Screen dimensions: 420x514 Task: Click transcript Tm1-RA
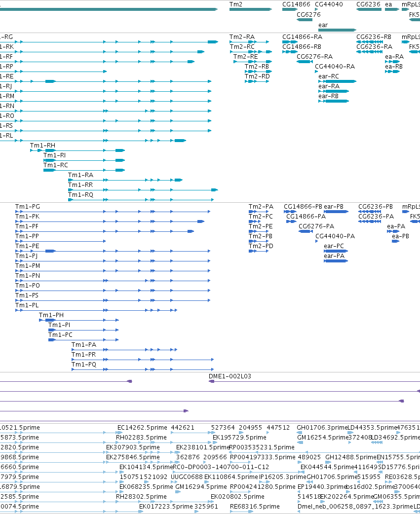point(125,180)
